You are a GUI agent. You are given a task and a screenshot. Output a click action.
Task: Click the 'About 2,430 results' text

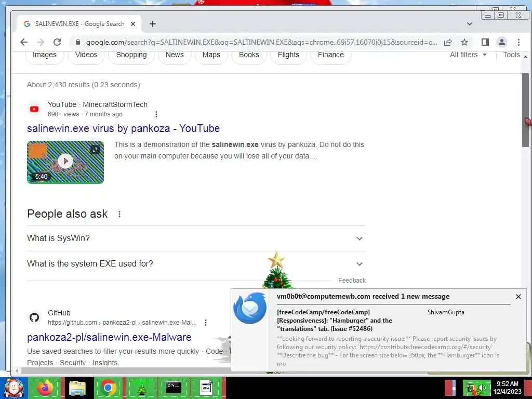84,85
